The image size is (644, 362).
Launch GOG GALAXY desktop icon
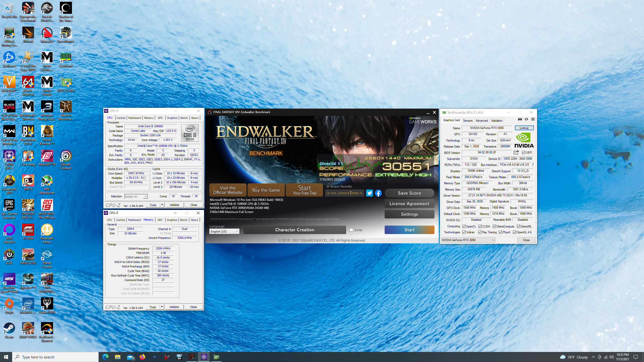point(9,234)
